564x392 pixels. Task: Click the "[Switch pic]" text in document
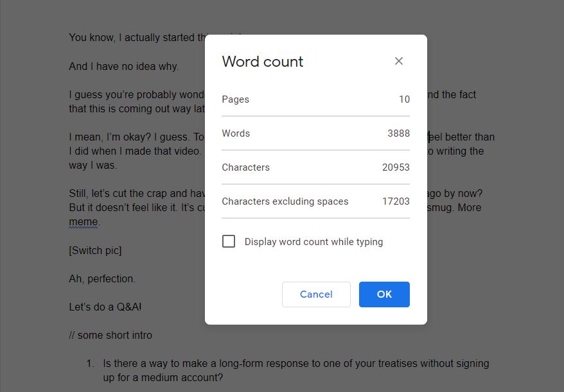pos(95,250)
